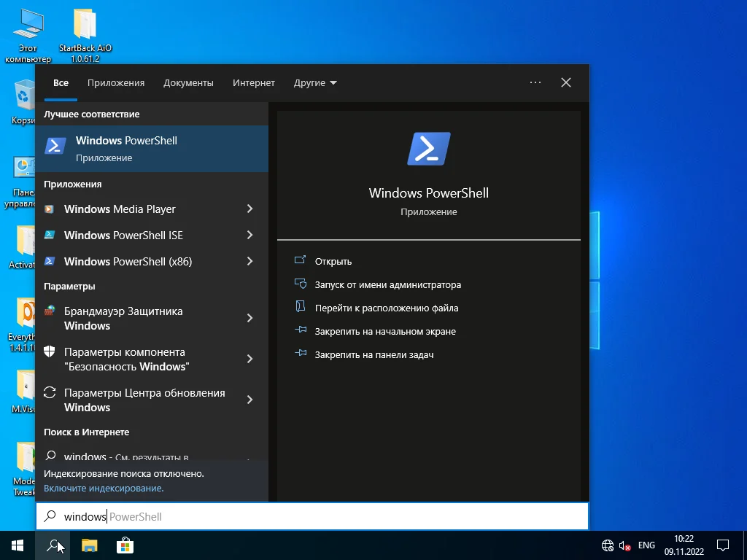The height and width of the screenshot is (560, 747).
Task: Open Microsoft Store from the taskbar
Action: click(x=125, y=545)
